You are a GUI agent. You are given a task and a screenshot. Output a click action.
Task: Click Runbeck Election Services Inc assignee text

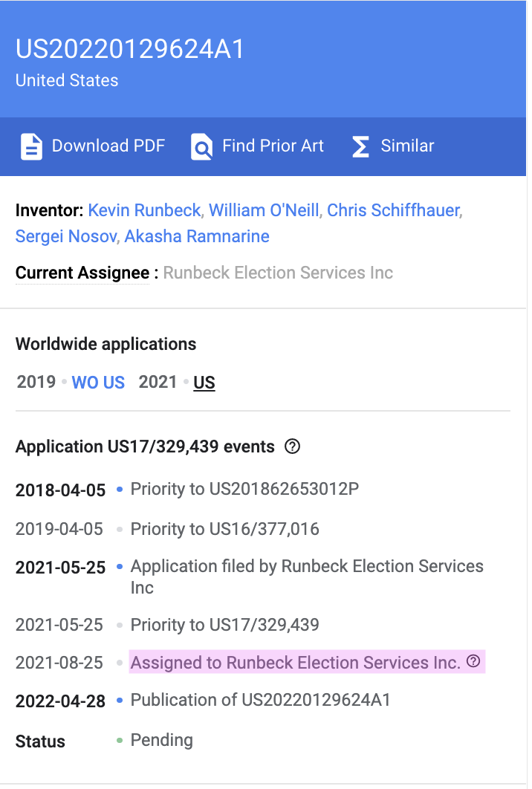tap(278, 273)
